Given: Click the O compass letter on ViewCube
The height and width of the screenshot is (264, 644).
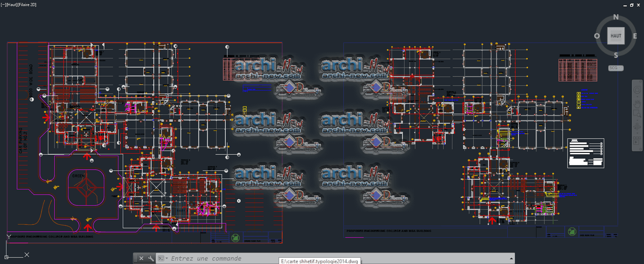Looking at the screenshot, I should [x=597, y=36].
